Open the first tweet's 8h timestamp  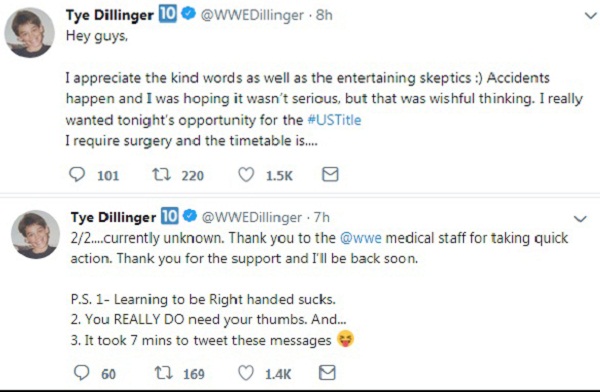coord(324,15)
